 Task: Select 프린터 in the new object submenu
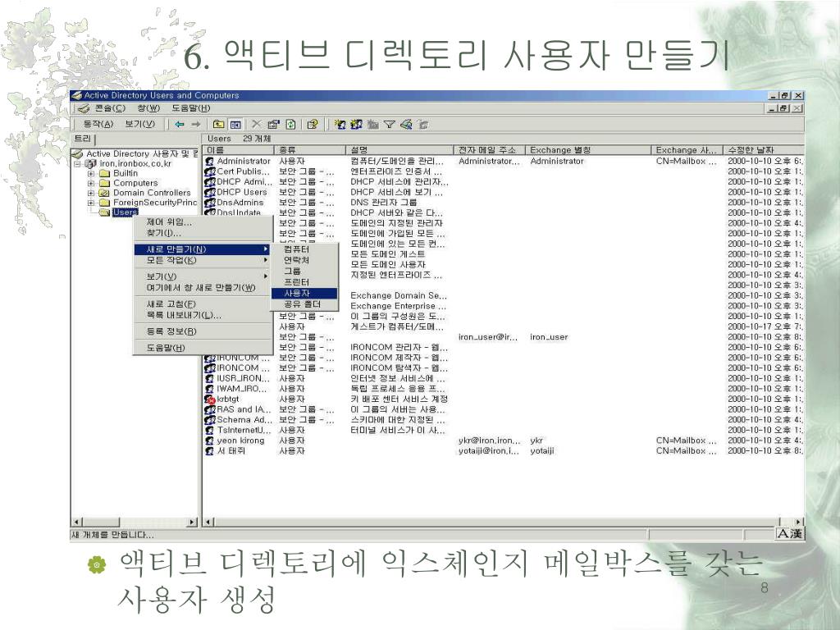pyautogui.click(x=304, y=282)
